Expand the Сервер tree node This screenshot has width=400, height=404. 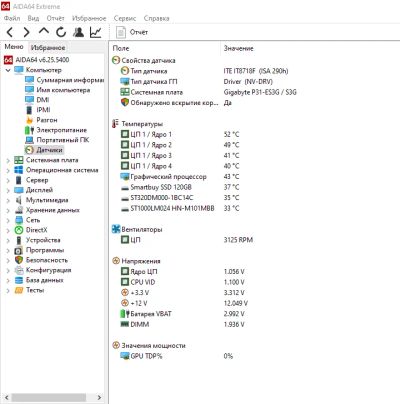(x=8, y=180)
